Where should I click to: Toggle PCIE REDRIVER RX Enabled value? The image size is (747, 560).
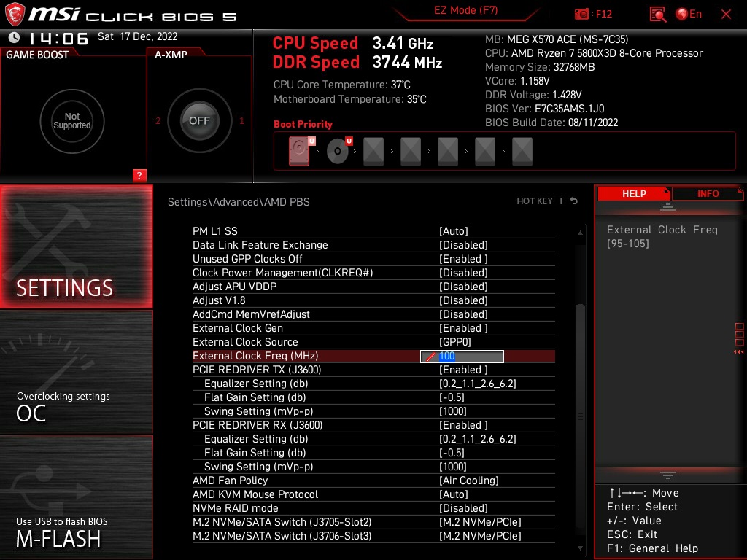point(463,425)
